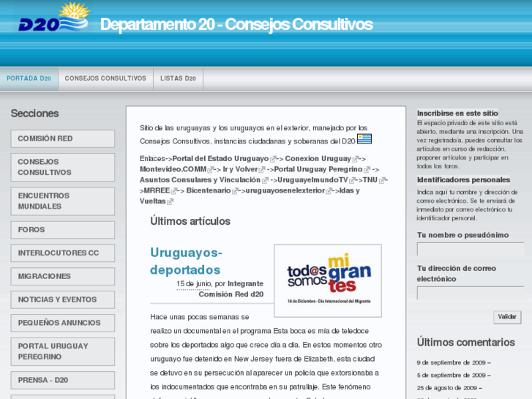Open Portal Uruguay Peregrino inline link
This screenshot has width=532, height=399.
click(318, 169)
